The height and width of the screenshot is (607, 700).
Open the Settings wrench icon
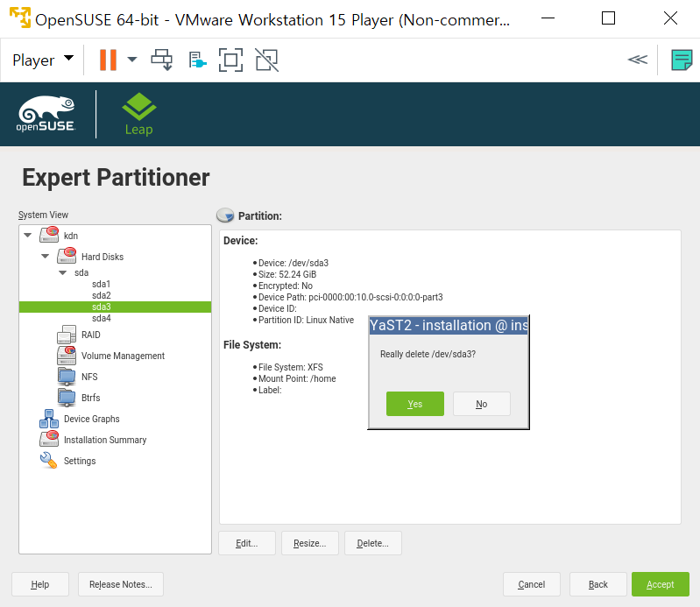48,460
